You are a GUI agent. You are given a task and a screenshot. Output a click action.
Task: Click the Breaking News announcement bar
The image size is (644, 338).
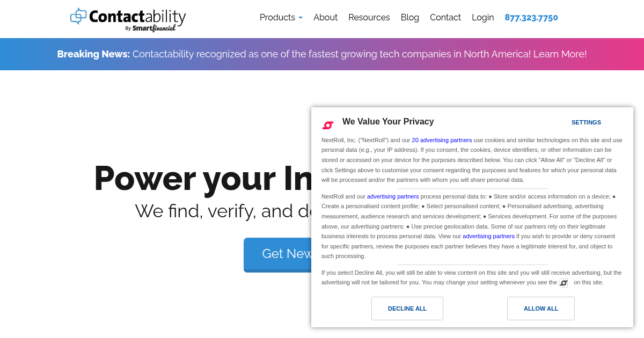[x=161, y=54]
